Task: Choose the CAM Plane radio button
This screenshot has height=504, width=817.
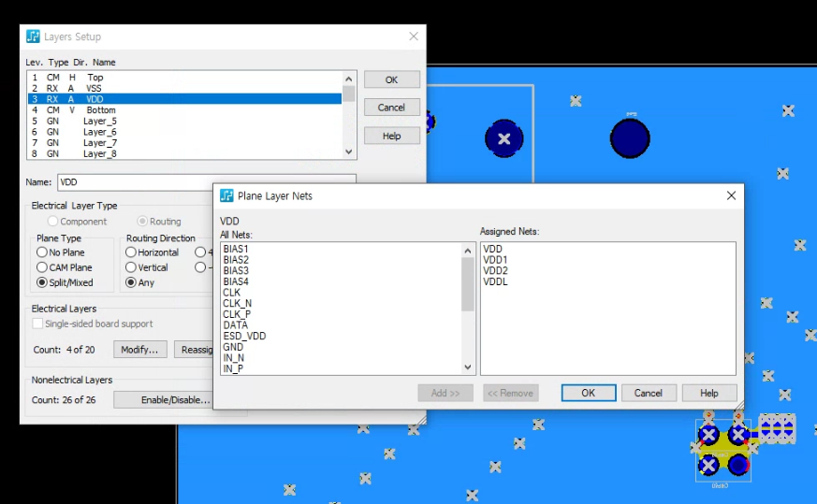Action: pyautogui.click(x=42, y=267)
